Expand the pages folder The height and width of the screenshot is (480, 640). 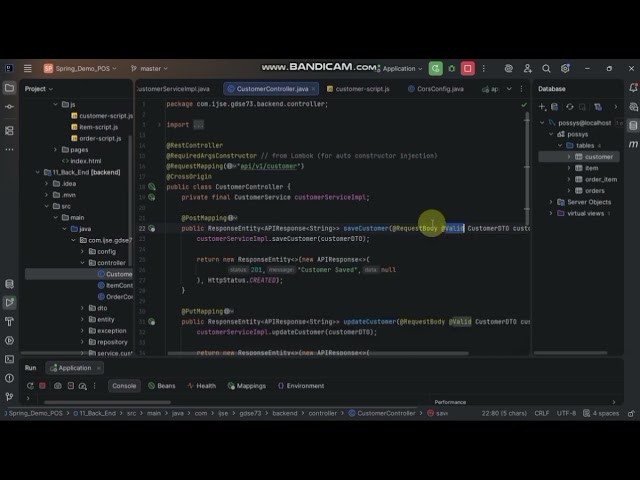pos(56,150)
